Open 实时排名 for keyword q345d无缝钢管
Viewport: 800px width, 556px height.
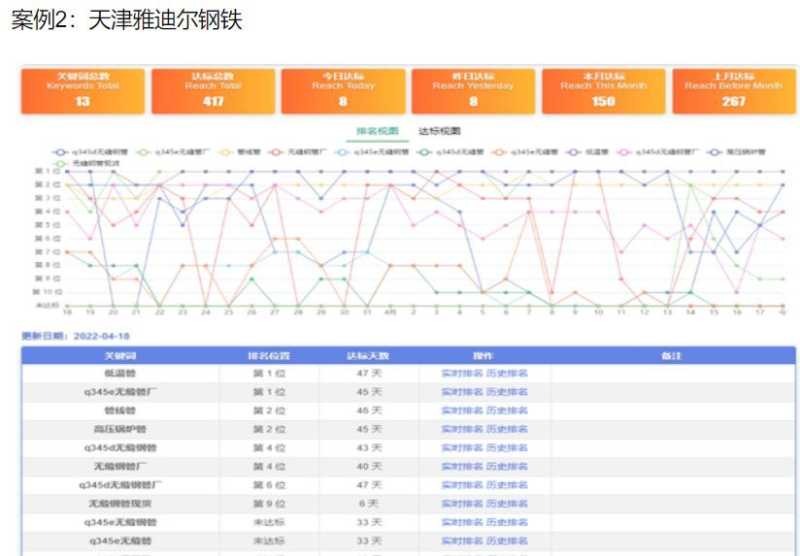pos(462,448)
